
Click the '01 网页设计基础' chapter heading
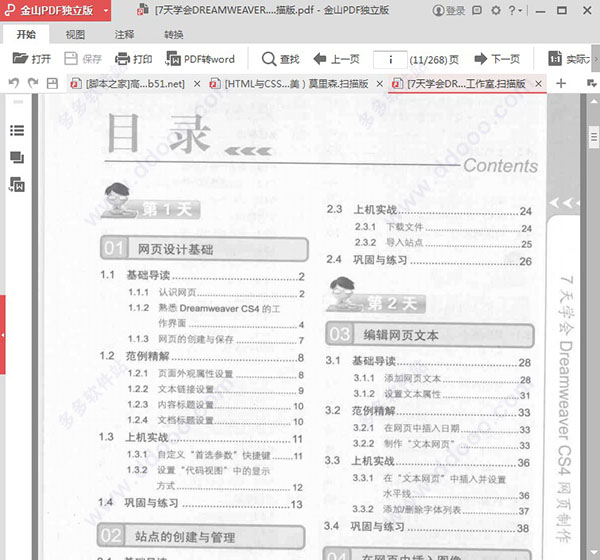pos(204,249)
